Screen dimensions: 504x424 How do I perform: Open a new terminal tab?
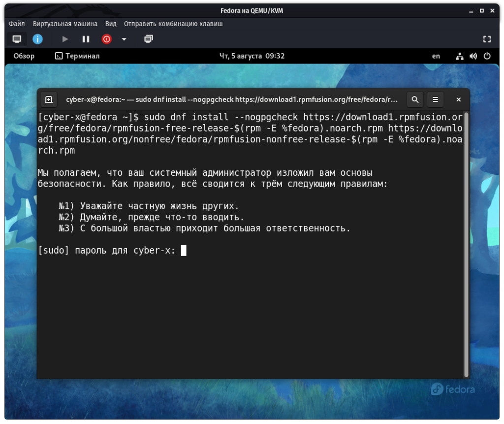(x=49, y=99)
